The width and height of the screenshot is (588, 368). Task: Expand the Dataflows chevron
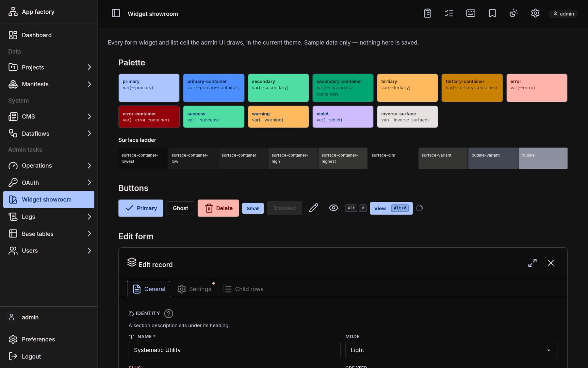89,133
